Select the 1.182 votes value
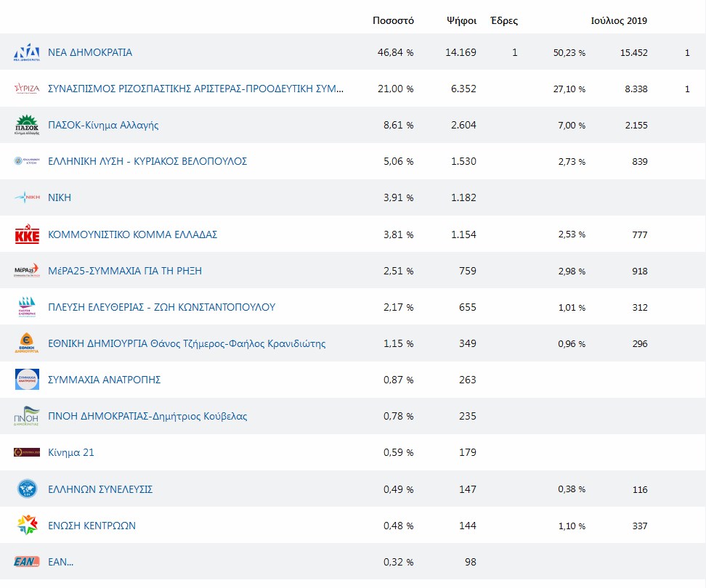The height and width of the screenshot is (588, 706). (463, 198)
